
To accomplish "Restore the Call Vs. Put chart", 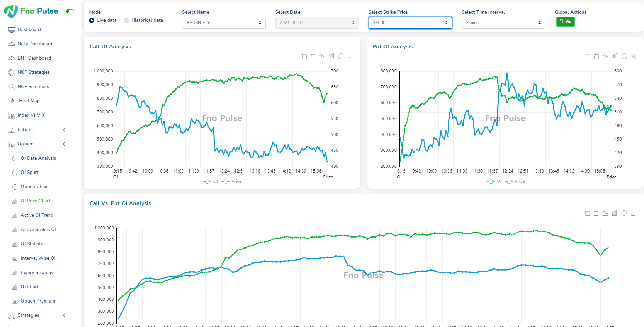I will (x=624, y=213).
